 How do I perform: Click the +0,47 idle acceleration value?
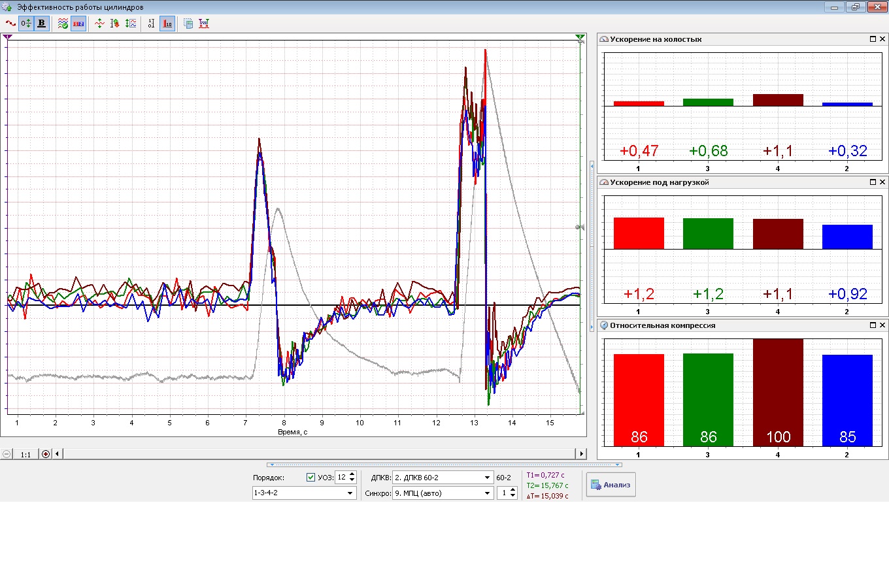[639, 151]
